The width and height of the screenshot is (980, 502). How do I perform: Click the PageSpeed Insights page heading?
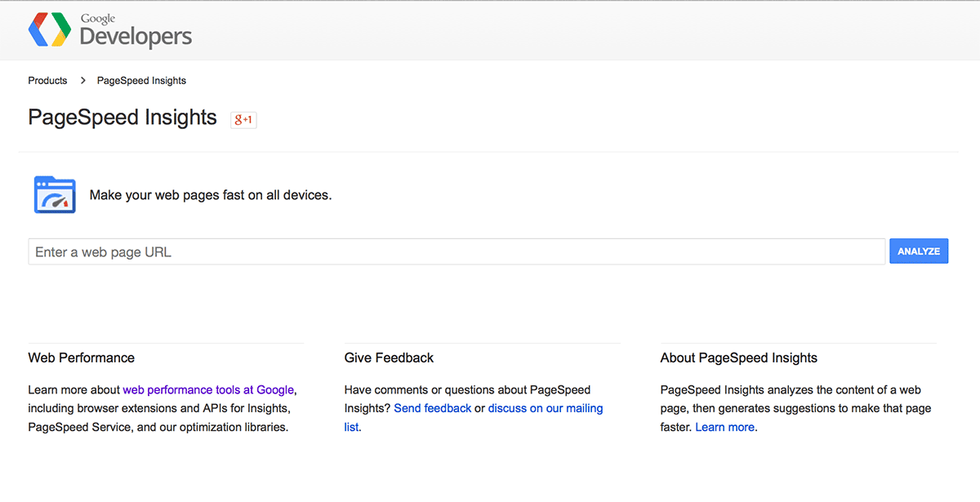(122, 118)
